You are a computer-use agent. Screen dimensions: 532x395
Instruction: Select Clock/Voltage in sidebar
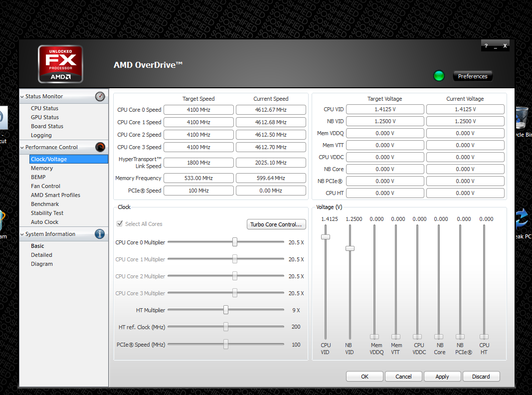click(x=69, y=159)
